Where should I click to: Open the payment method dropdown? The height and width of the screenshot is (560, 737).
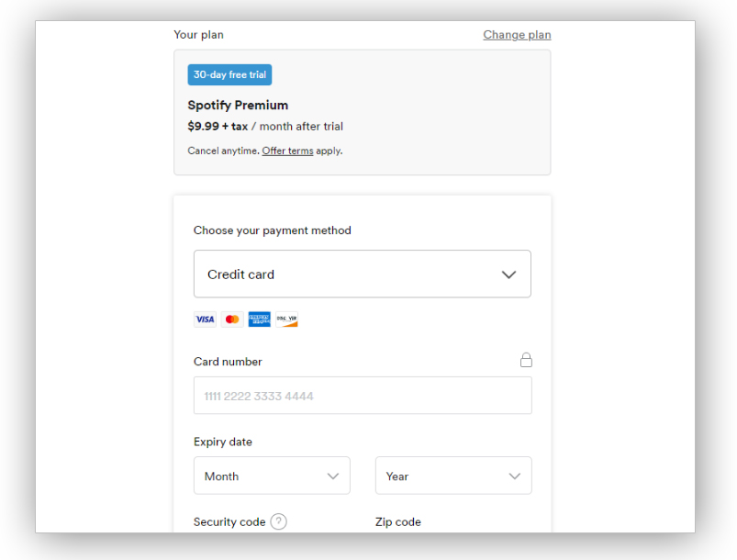(362, 274)
